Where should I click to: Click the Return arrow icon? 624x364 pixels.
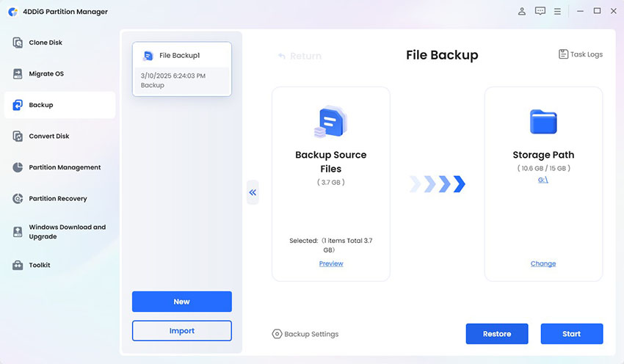pyautogui.click(x=282, y=56)
